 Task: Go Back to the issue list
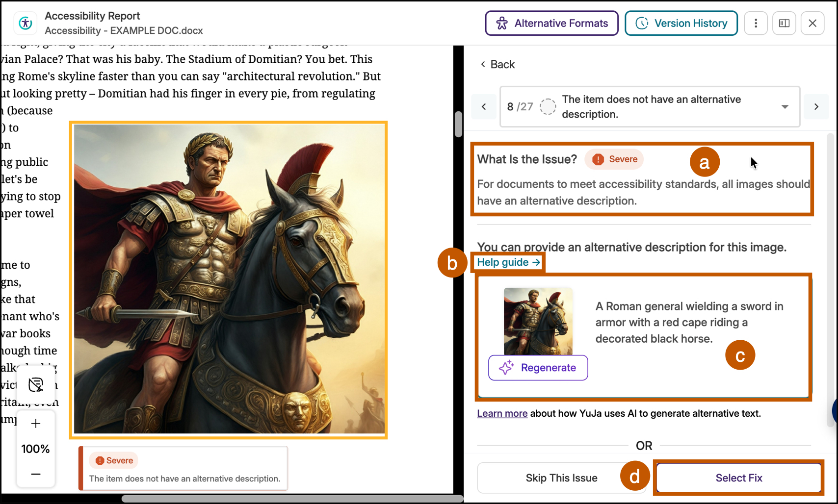coord(498,64)
